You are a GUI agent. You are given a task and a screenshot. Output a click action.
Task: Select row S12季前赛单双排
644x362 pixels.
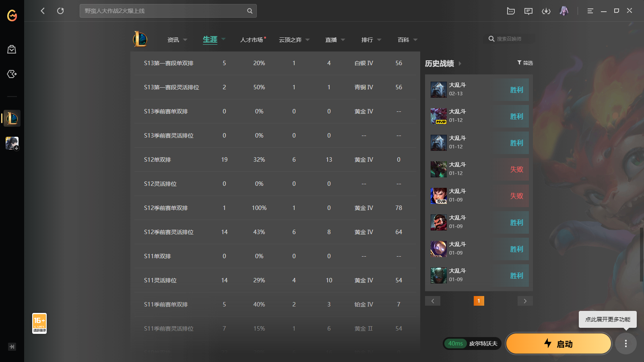click(x=275, y=208)
